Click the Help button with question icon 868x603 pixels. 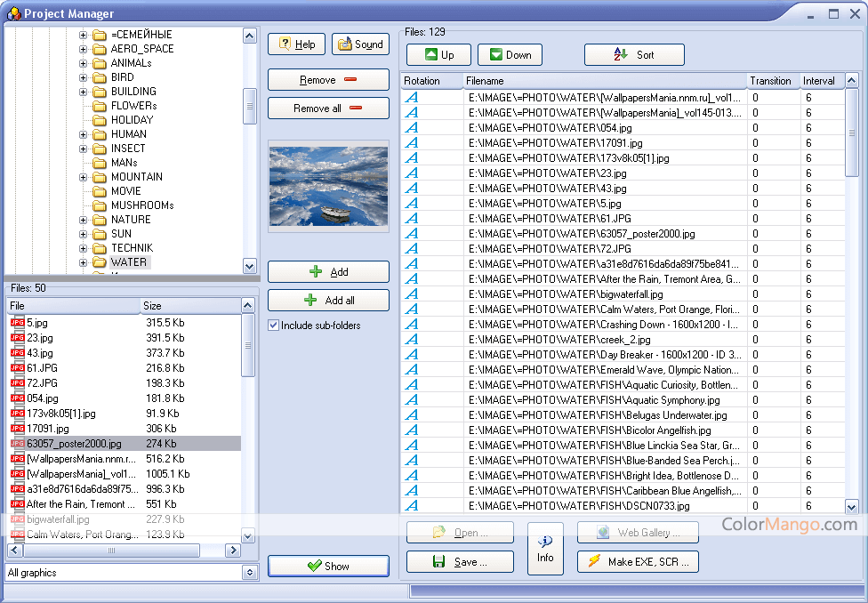[x=296, y=44]
